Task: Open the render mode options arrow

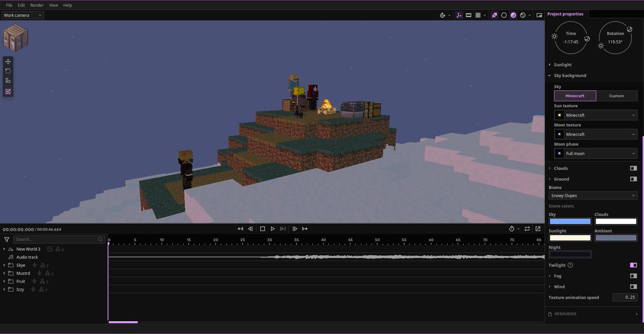Action: click(x=529, y=16)
